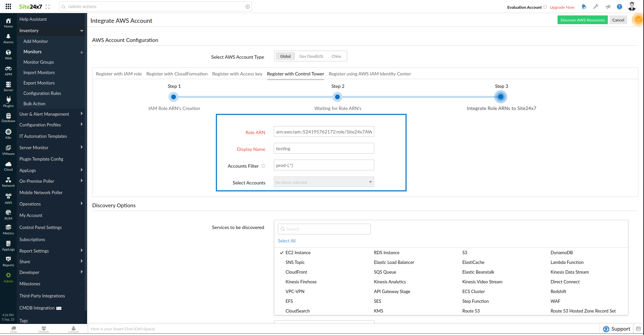The image size is (644, 335).
Task: Open the apps grid menu
Action: pyautogui.click(x=8, y=6)
